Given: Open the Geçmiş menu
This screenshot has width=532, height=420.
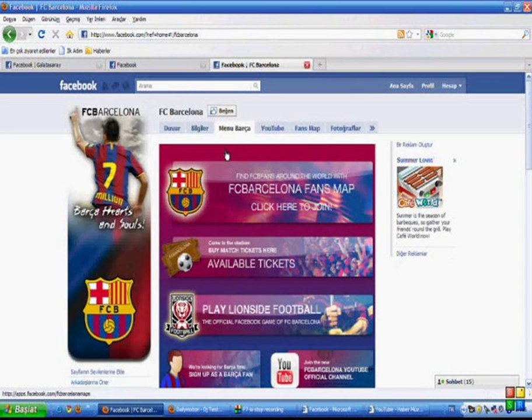Looking at the screenshot, I should click(x=73, y=19).
